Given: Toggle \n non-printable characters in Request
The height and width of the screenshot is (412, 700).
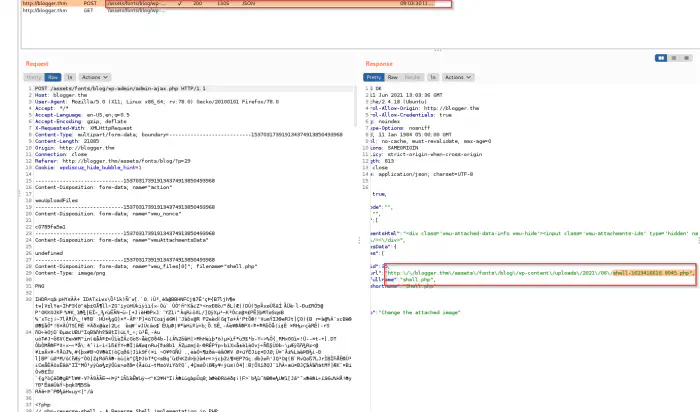Looking at the screenshot, I should coord(71,77).
